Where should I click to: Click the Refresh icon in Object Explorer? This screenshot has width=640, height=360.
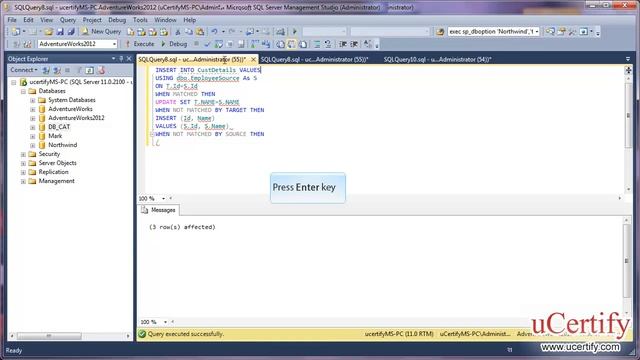click(89, 70)
